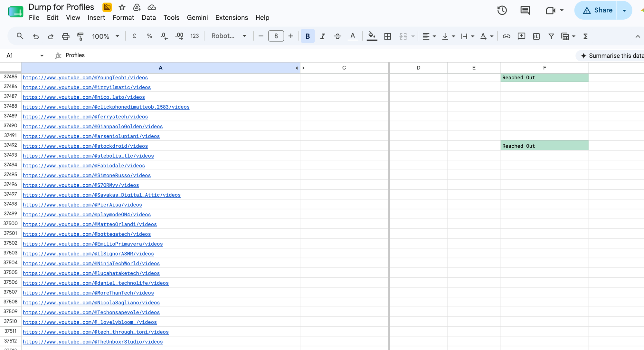This screenshot has width=644, height=350.
Task: Insert a comment
Action: point(521,36)
